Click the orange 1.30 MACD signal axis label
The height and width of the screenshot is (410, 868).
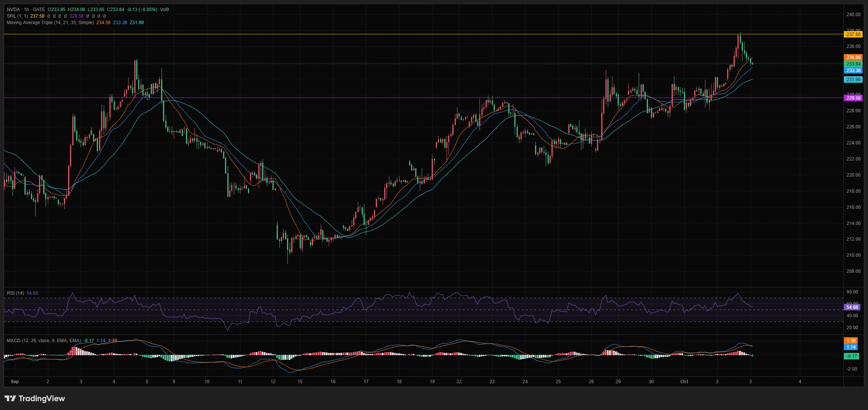851,341
